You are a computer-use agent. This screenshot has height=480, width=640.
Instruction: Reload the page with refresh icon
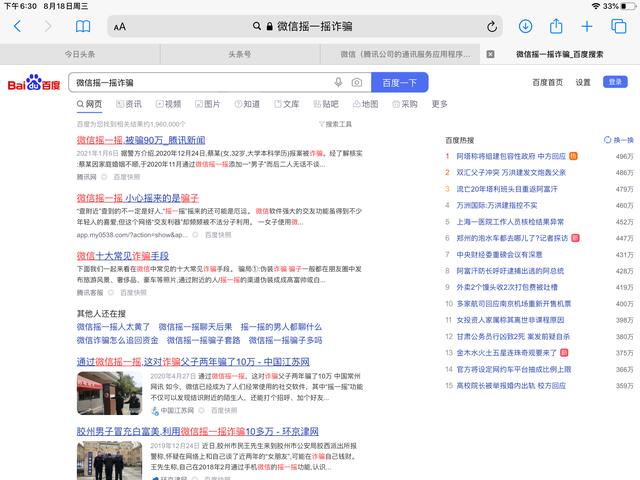(492, 27)
